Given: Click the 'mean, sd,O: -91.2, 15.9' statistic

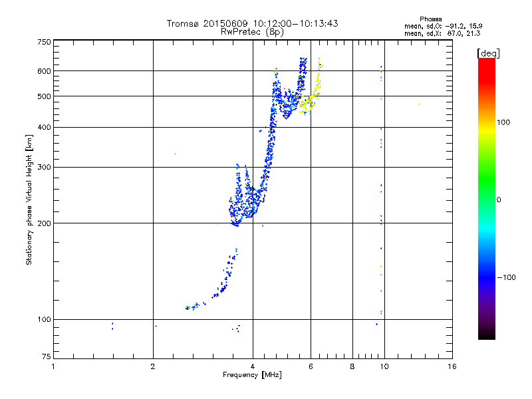Looking at the screenshot, I should coord(443,26).
